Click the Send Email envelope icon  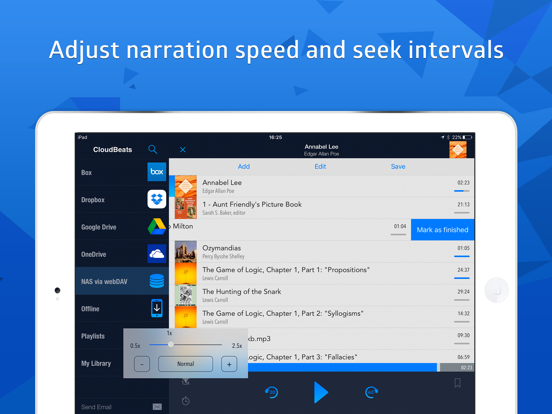[x=157, y=407]
